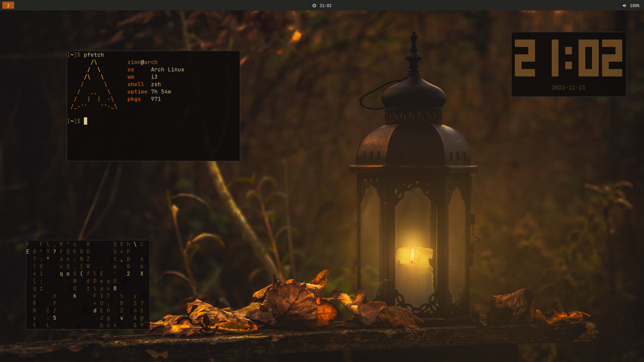Click the 100% volume label
The image size is (644, 362).
(634, 6)
